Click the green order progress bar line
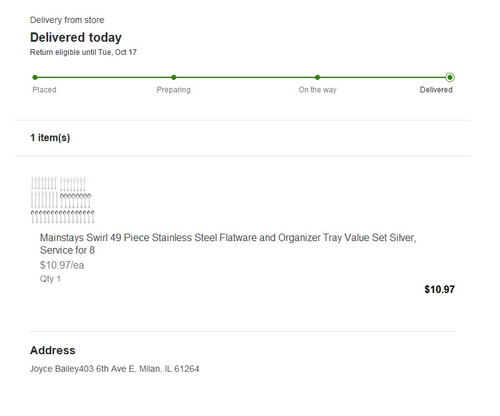The width and height of the screenshot is (500, 416). pos(242,77)
